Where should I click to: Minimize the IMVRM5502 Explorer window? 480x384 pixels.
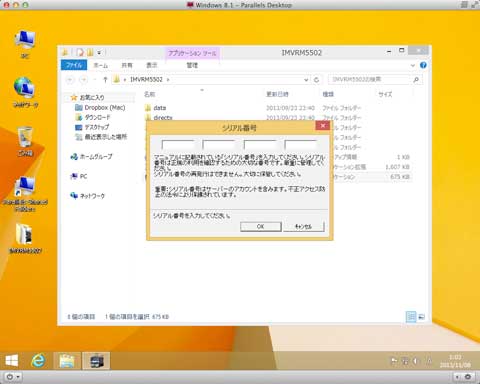coord(389,51)
